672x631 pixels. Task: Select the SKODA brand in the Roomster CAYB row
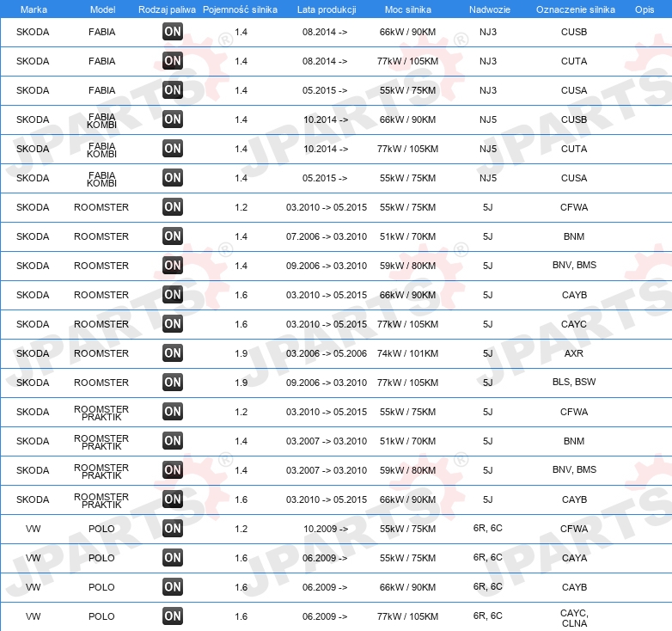33,295
